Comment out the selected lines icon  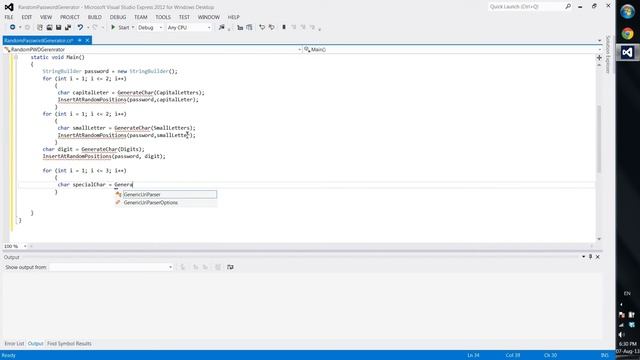pyautogui.click(x=262, y=27)
